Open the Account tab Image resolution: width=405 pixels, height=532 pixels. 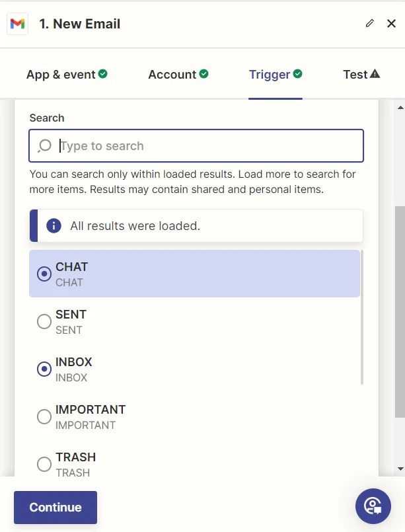(178, 74)
